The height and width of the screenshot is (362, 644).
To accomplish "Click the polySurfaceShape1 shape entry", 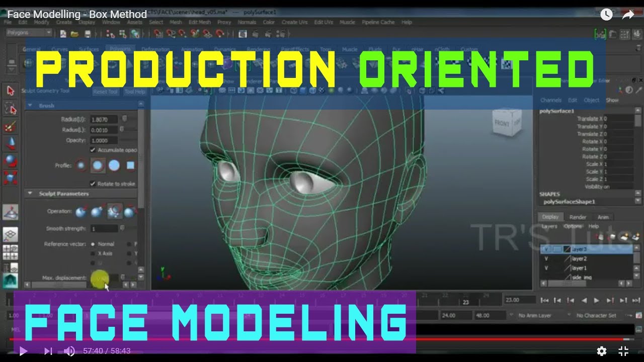I will [x=570, y=202].
